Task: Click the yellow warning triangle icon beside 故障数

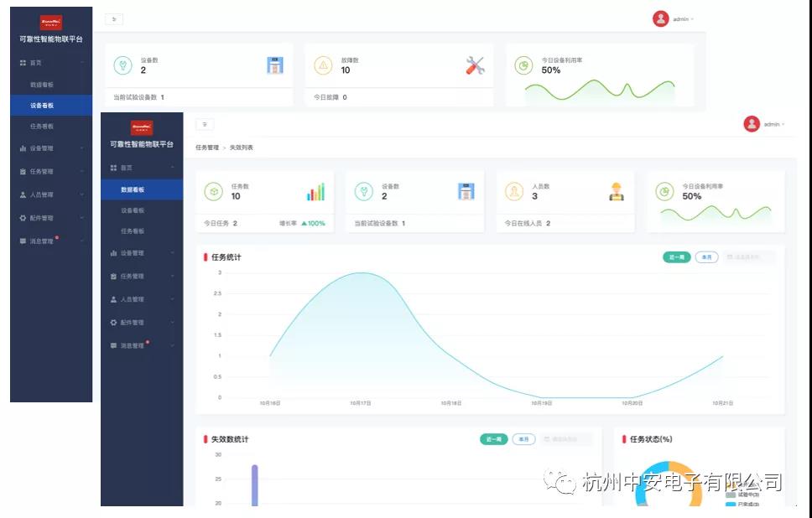Action: (x=323, y=65)
